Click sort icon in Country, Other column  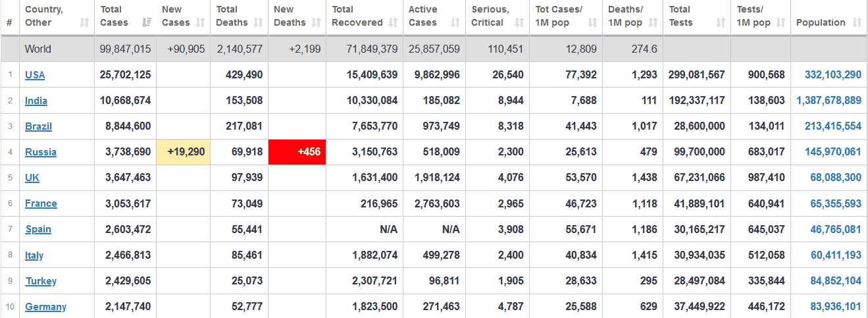pyautogui.click(x=84, y=23)
